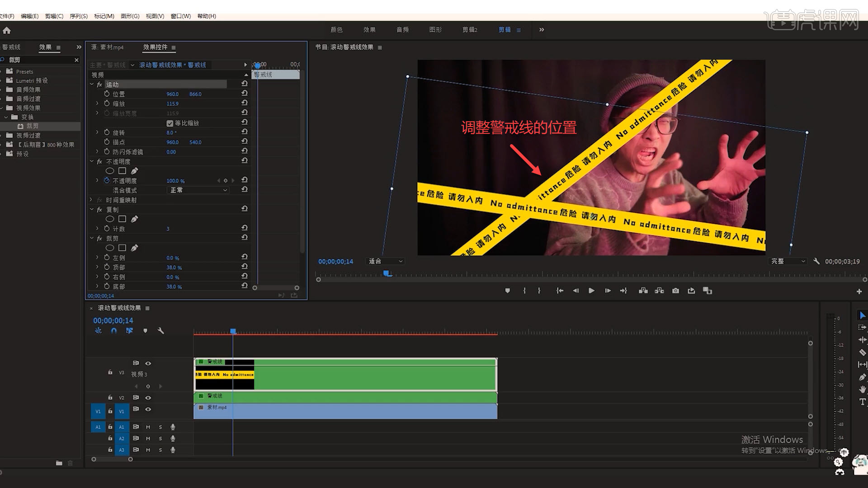Open the program monitor button editor plus
The image size is (868, 488).
859,292
